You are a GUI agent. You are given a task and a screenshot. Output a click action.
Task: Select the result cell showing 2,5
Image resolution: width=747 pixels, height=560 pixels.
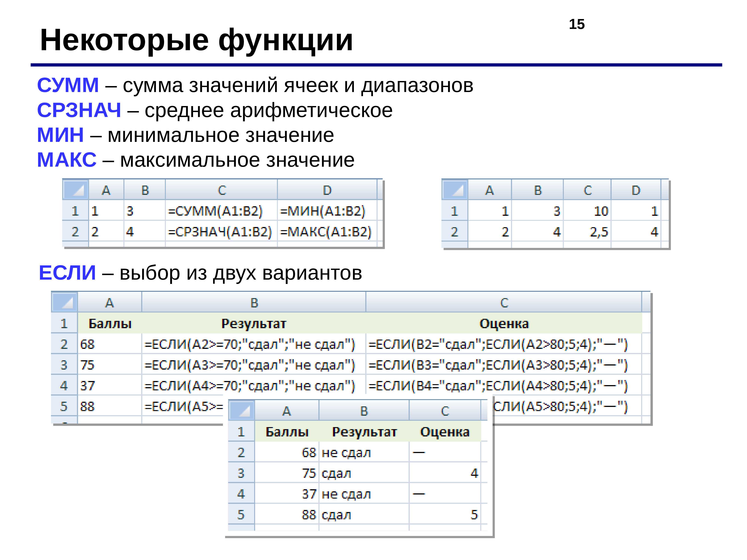587,231
